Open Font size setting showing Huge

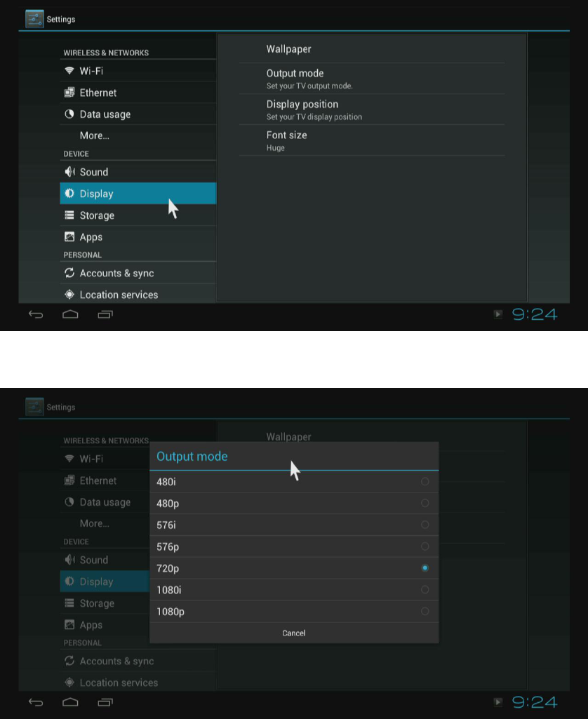point(372,140)
